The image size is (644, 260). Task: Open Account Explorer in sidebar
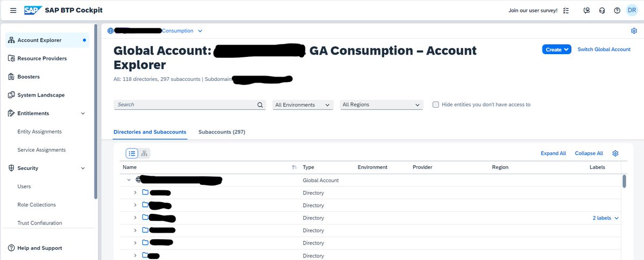tap(47, 40)
